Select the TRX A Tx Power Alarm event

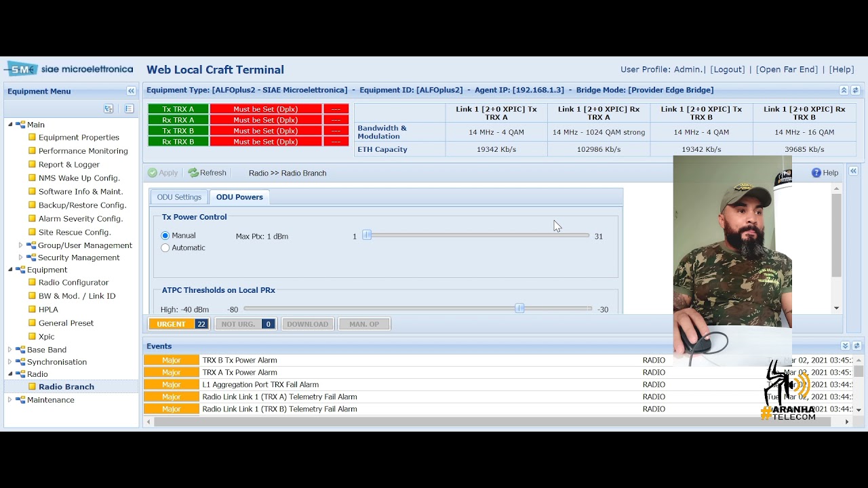498,373
